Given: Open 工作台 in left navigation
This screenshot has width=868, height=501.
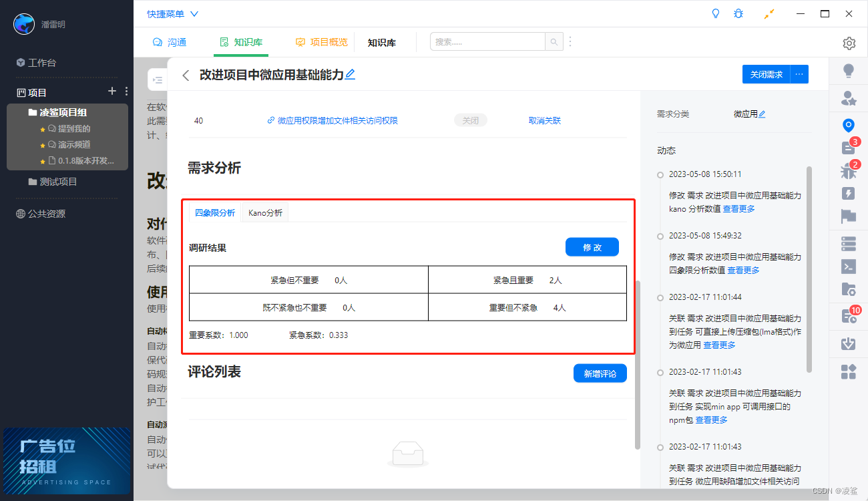Looking at the screenshot, I should pyautogui.click(x=37, y=63).
